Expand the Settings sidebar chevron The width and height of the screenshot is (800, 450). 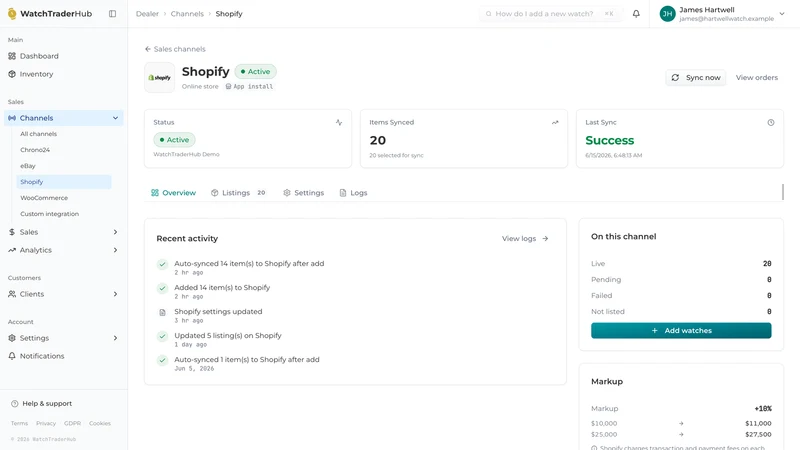point(115,338)
